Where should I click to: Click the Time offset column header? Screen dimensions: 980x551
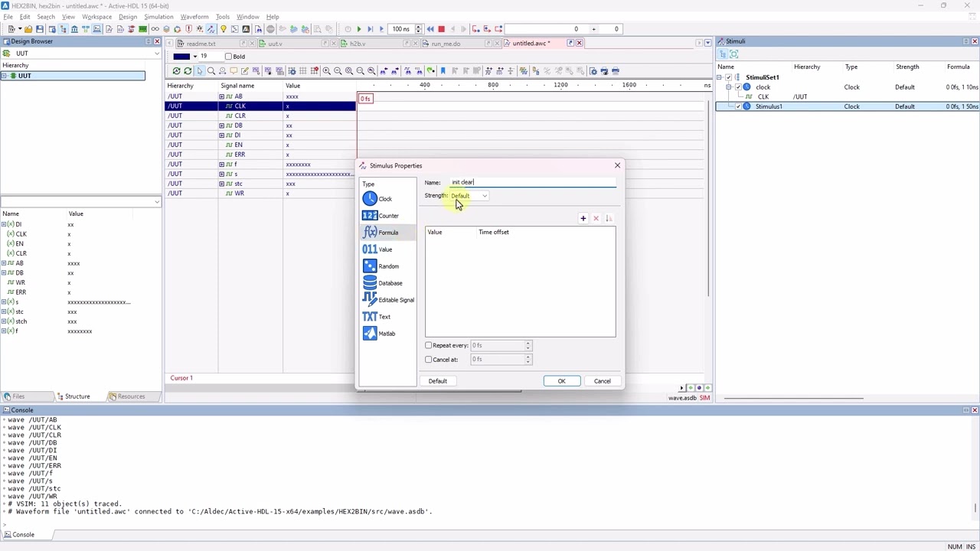point(494,232)
